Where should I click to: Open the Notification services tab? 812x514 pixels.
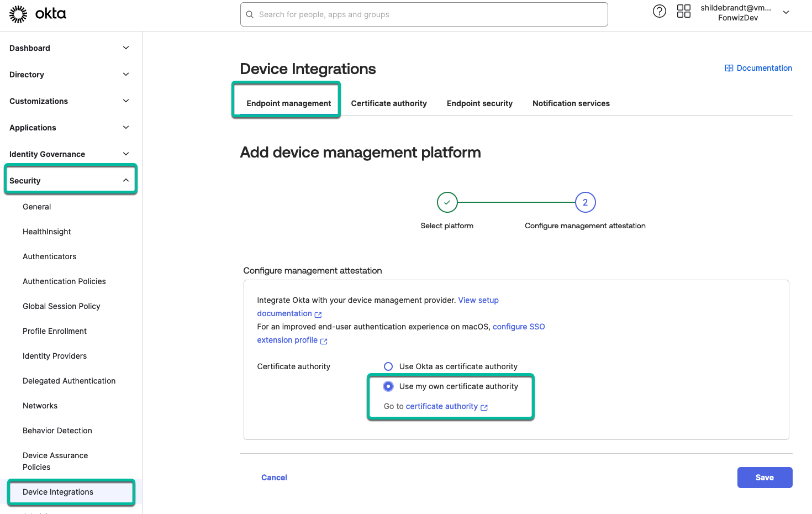click(571, 103)
